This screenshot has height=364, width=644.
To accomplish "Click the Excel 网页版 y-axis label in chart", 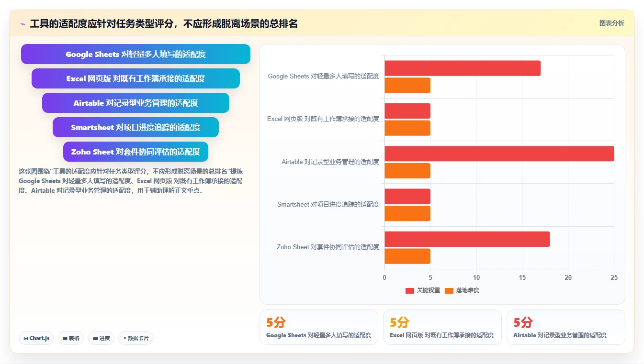I will (x=323, y=119).
